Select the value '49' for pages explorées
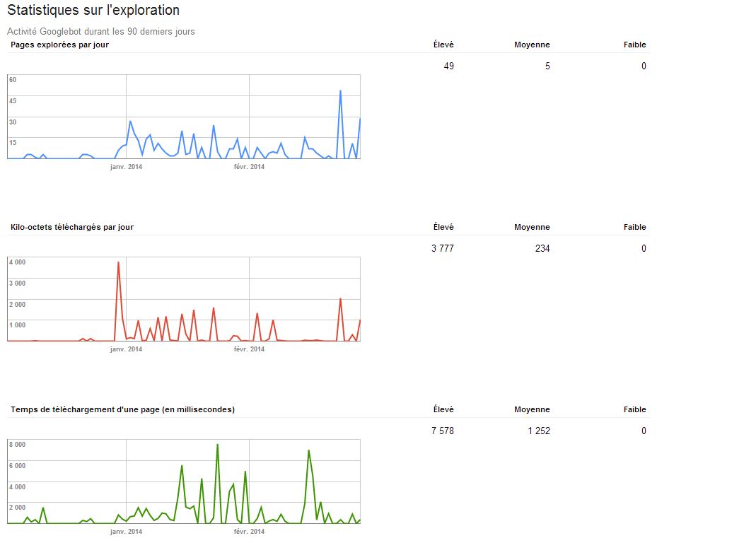The width and height of the screenshot is (756, 543). click(448, 65)
